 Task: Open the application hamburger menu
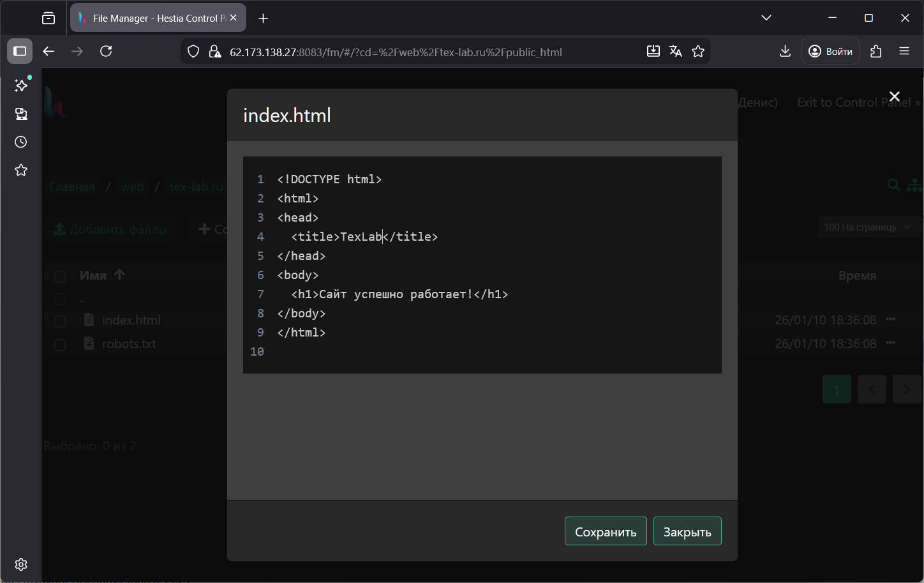[904, 52]
